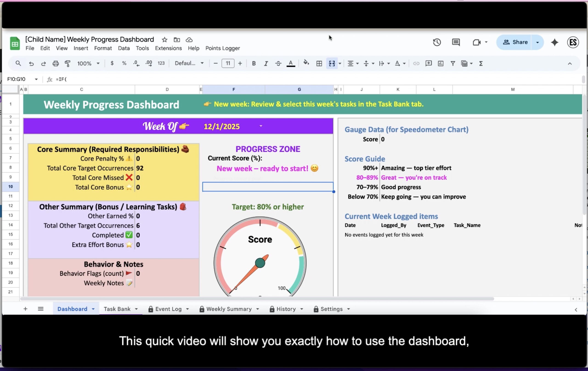The width and height of the screenshot is (588, 371).
Task: Toggle bold formatting
Action: (x=254, y=63)
